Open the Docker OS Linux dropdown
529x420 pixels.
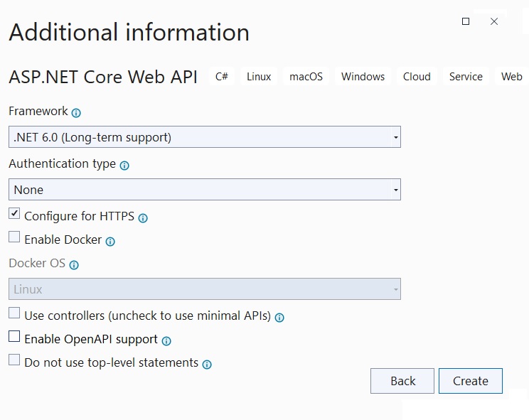tap(205, 289)
